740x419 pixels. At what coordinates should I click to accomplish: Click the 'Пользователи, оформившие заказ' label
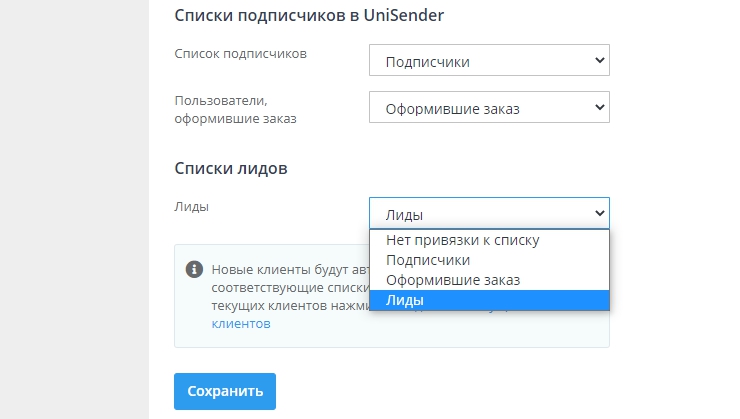pos(236,109)
